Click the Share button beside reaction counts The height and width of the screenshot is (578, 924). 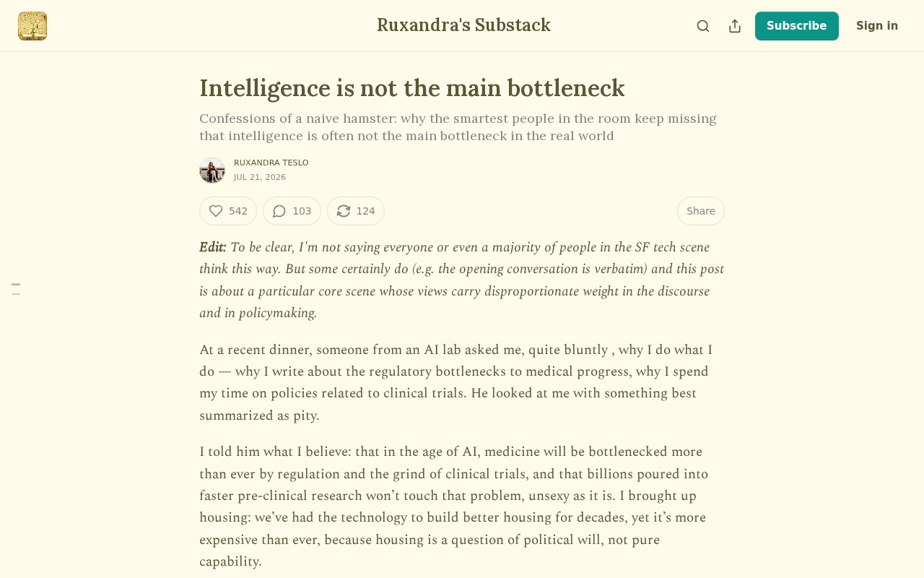701,211
